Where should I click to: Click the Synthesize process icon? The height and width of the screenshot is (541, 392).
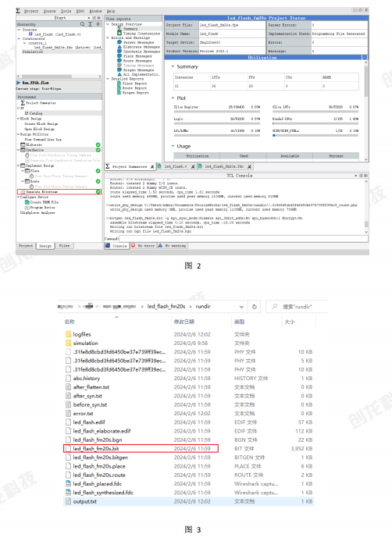point(23,150)
